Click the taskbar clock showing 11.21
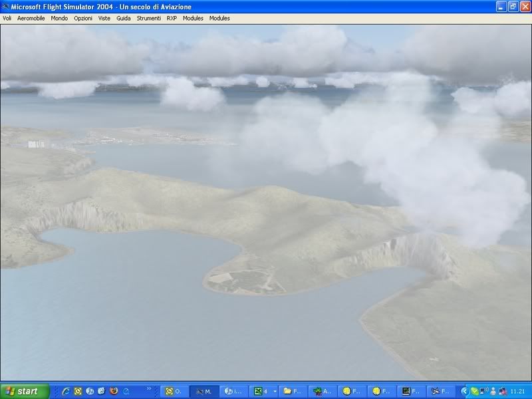Viewport: 532px width, 399px height. pos(517,392)
